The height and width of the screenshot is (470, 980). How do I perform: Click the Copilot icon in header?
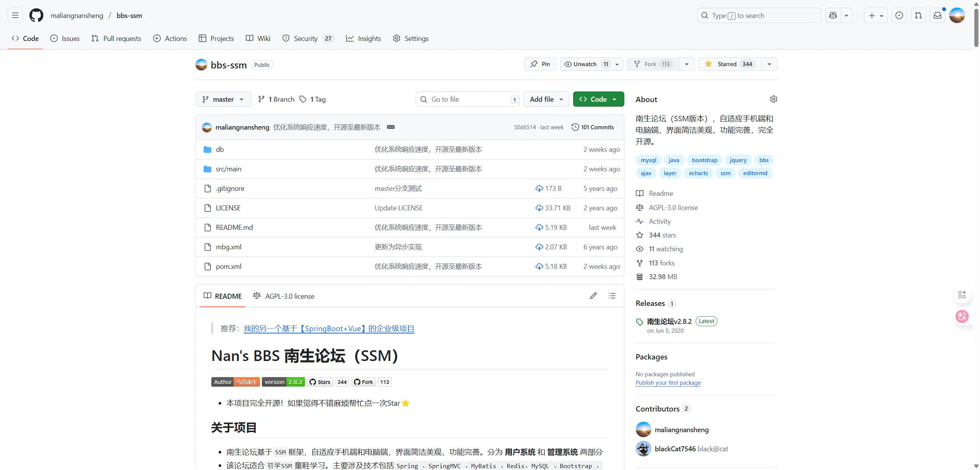(x=833, y=15)
